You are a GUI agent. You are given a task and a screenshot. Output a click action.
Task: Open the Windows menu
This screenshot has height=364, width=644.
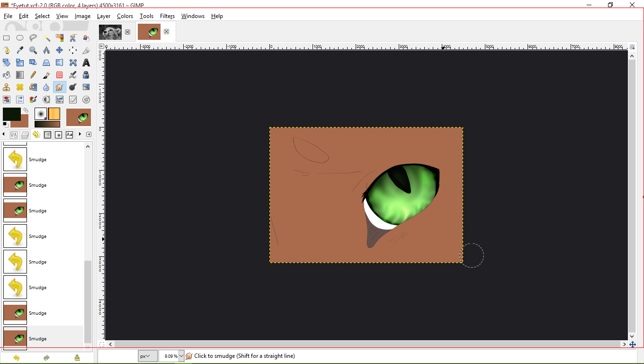193,16
